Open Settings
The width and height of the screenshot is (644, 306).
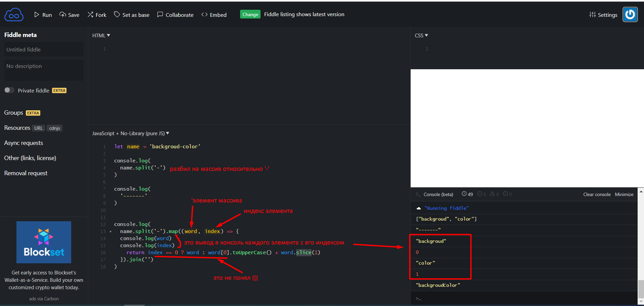click(603, 15)
